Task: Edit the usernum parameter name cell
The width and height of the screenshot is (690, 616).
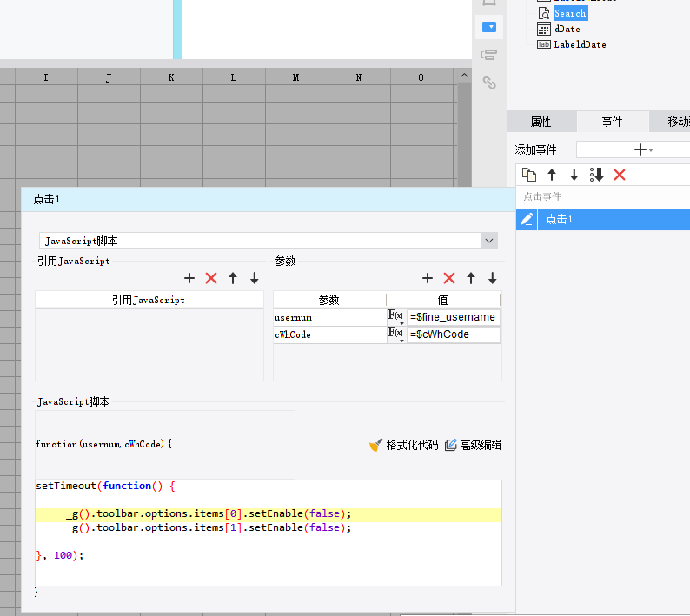Action: pyautogui.click(x=330, y=317)
